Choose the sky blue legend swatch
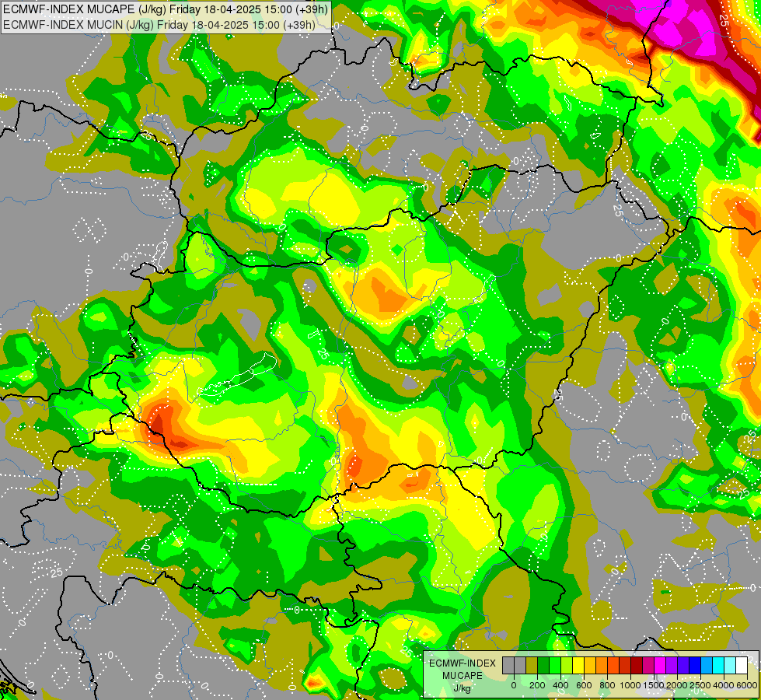This screenshot has height=700, width=761. click(x=707, y=666)
